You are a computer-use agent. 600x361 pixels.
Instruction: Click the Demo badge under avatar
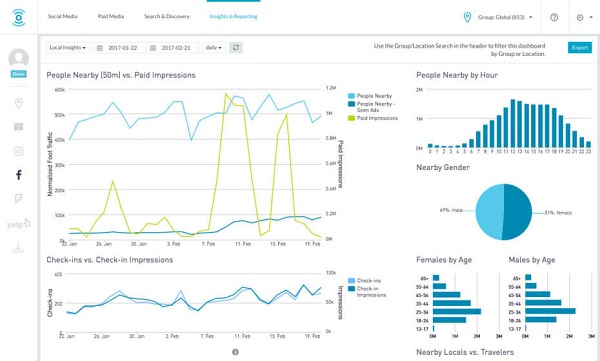(18, 74)
